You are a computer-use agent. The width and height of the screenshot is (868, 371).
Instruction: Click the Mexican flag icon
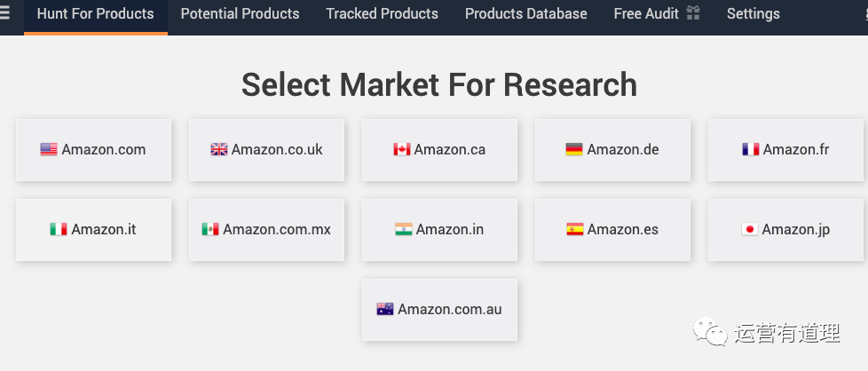tap(210, 230)
